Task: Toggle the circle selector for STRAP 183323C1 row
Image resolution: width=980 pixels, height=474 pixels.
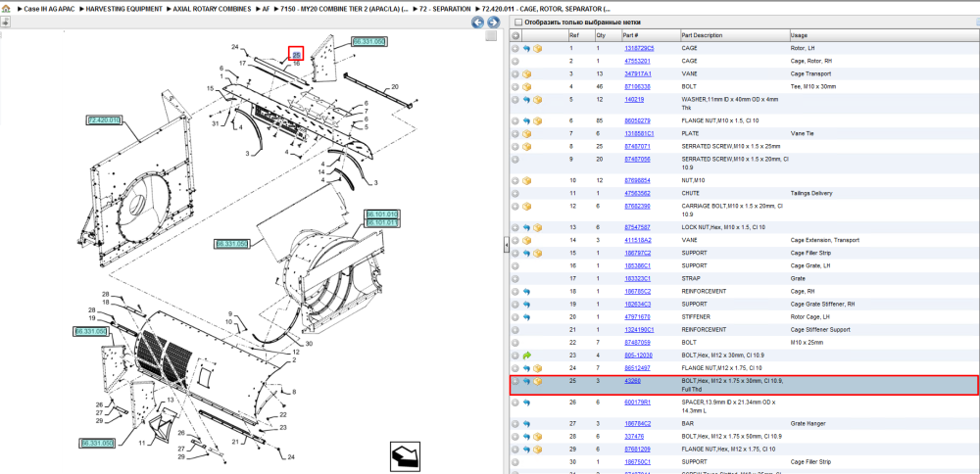Action: click(515, 278)
